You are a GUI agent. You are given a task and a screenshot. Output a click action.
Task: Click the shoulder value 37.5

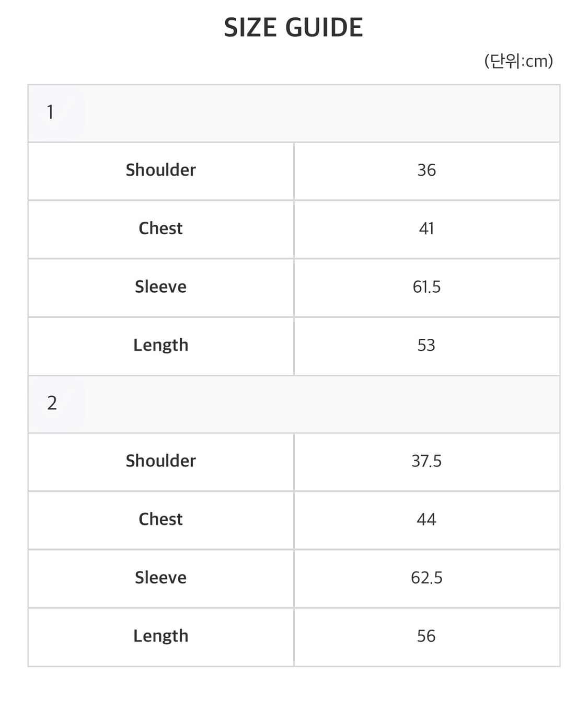tap(426, 461)
